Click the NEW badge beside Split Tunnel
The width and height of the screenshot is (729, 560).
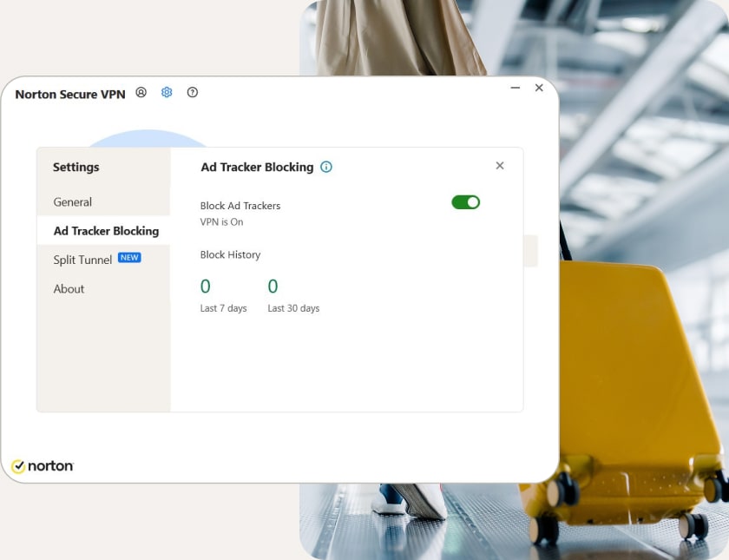(x=129, y=258)
